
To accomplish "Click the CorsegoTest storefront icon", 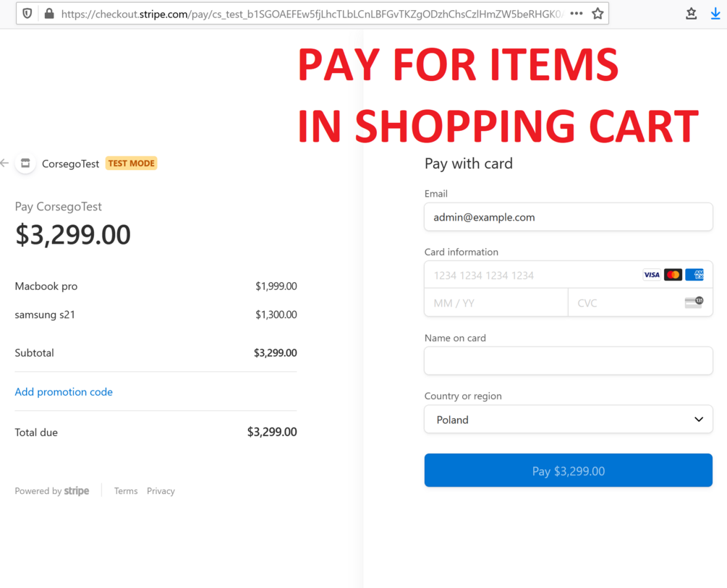I will point(25,163).
